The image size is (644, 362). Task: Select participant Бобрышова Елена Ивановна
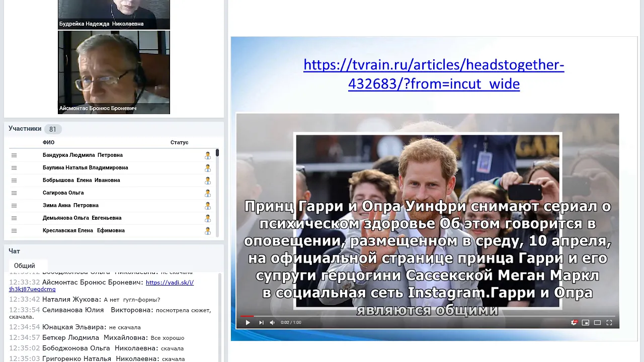click(x=82, y=180)
